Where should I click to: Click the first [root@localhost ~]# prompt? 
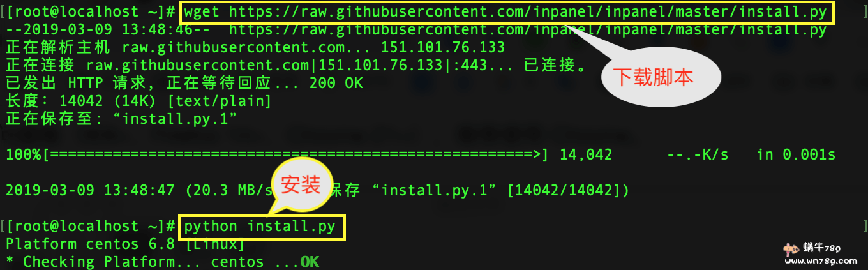[90, 12]
